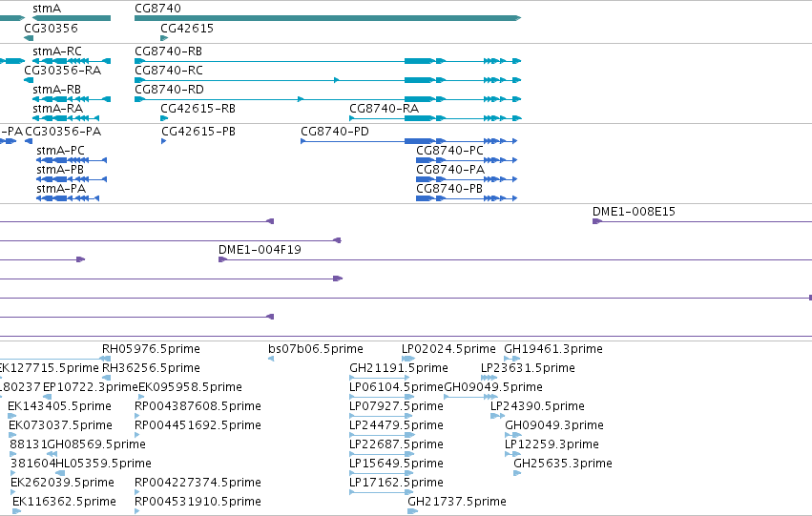Click the CG8740-PA protein label
Screen dimensions: 812x516
(450, 170)
